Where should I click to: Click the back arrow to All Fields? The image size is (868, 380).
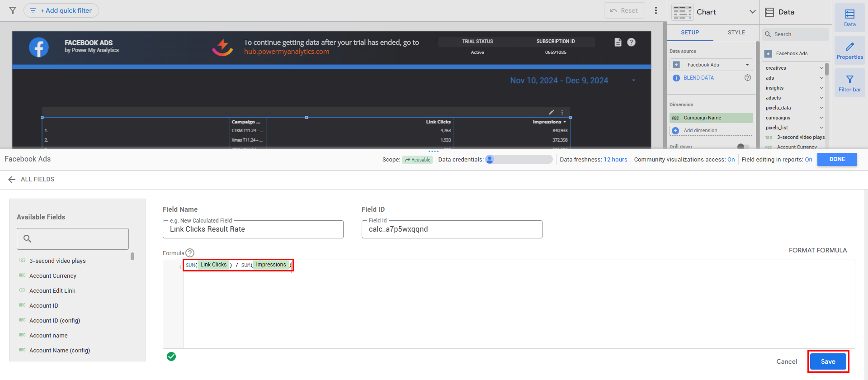coord(12,180)
